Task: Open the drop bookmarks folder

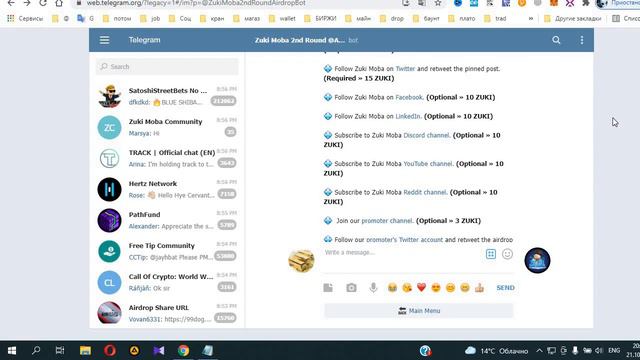Action: tap(392, 19)
